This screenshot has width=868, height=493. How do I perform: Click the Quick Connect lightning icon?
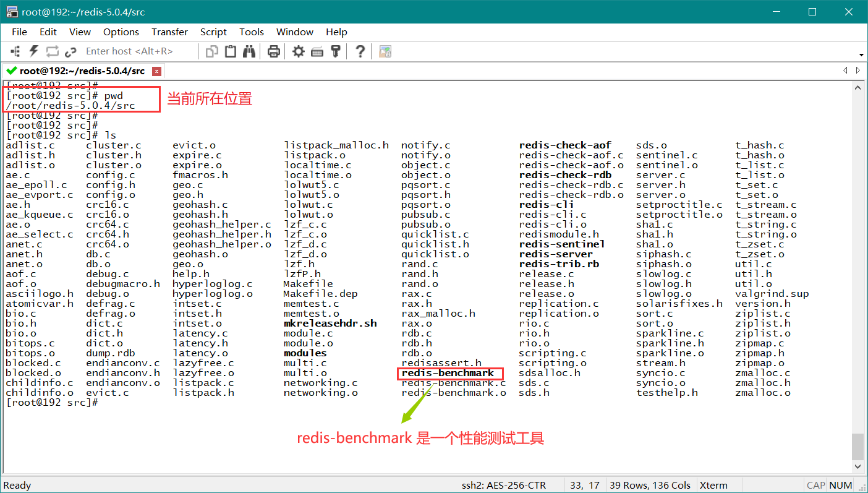pos(33,51)
